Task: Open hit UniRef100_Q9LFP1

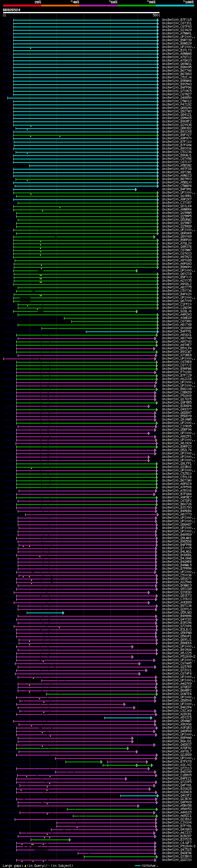Action: pos(177,464)
